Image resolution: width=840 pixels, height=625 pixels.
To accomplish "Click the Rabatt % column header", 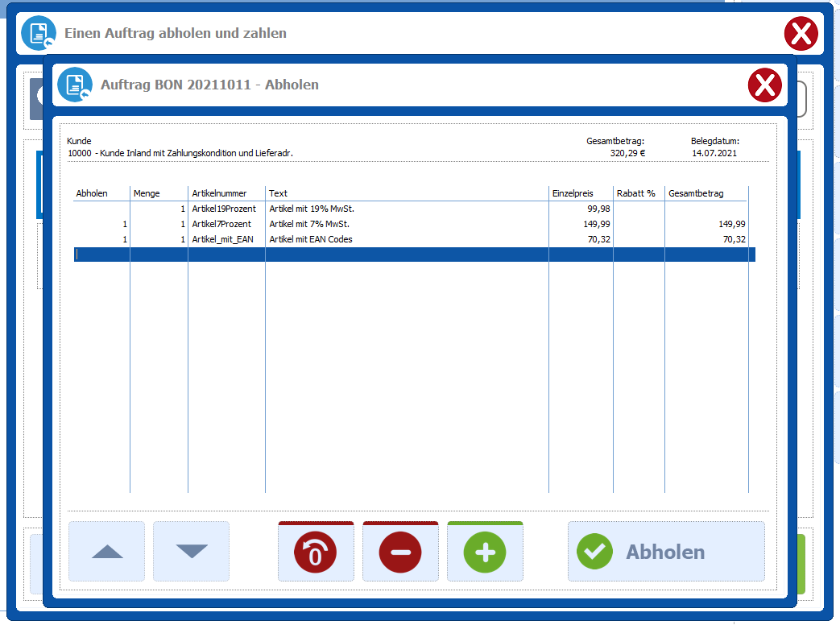I will pyautogui.click(x=635, y=193).
